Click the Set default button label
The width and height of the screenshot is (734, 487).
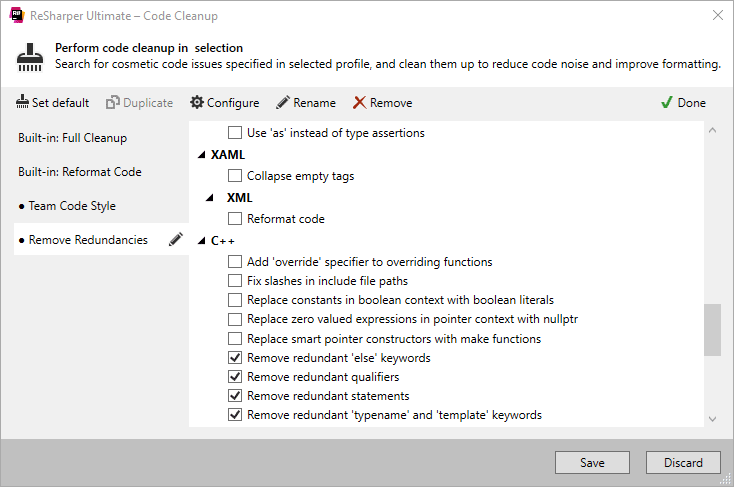[60, 103]
